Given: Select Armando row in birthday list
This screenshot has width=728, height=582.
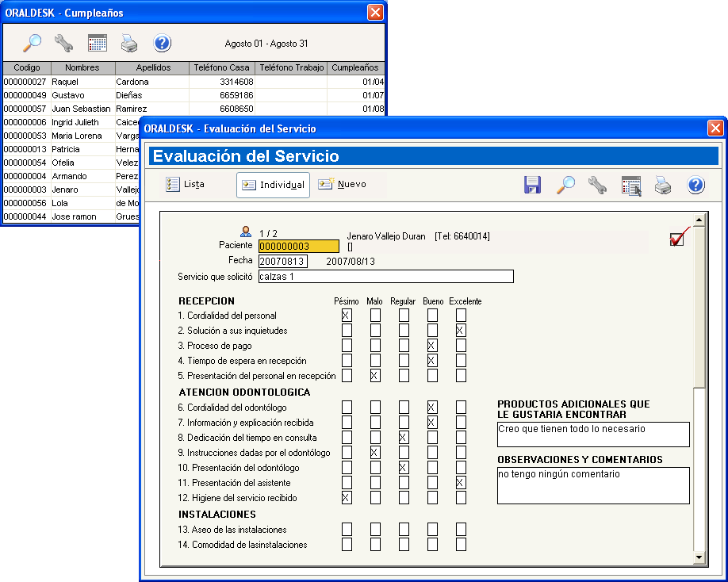Looking at the screenshot, I should [x=71, y=176].
